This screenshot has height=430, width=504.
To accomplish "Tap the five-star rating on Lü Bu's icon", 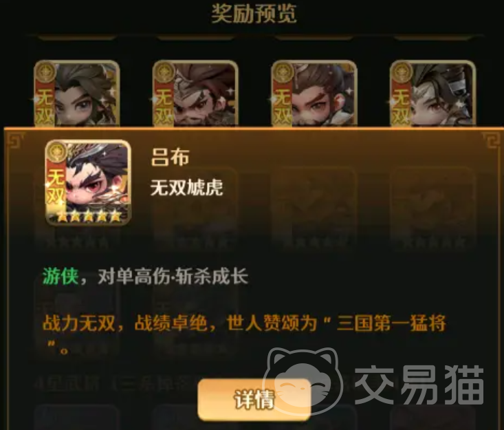I will tap(89, 217).
